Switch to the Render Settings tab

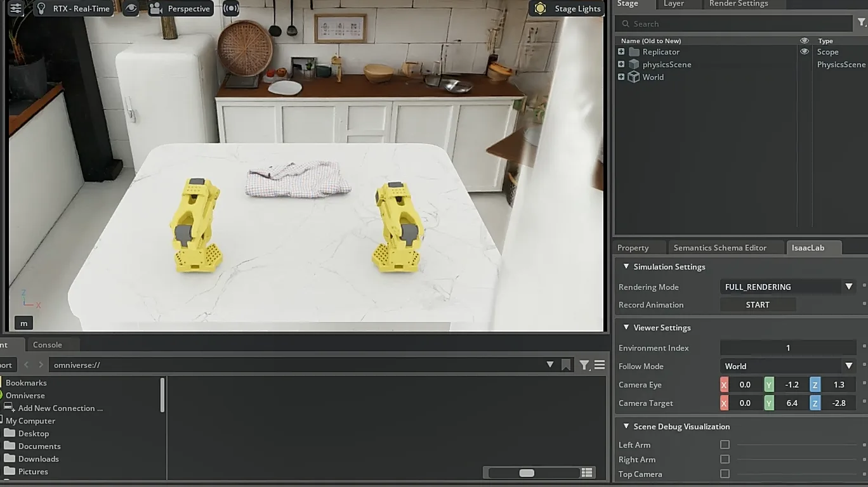739,4
